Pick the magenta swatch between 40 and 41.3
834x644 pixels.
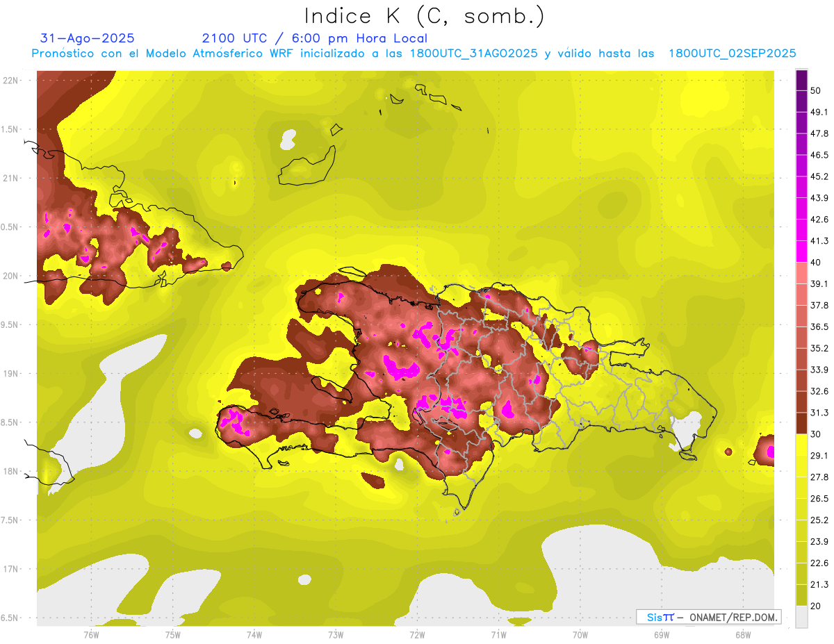click(x=801, y=251)
